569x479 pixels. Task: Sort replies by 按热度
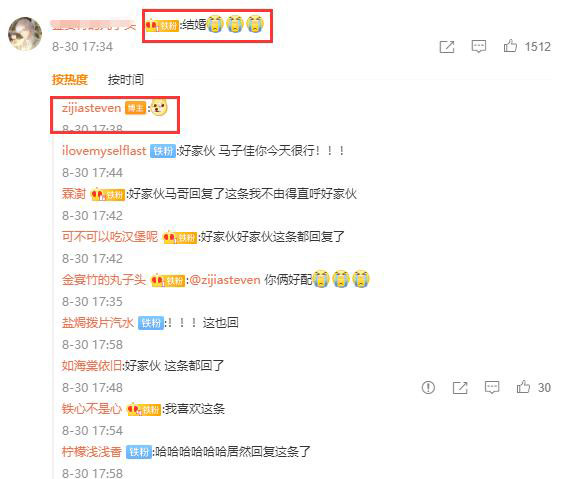click(70, 79)
